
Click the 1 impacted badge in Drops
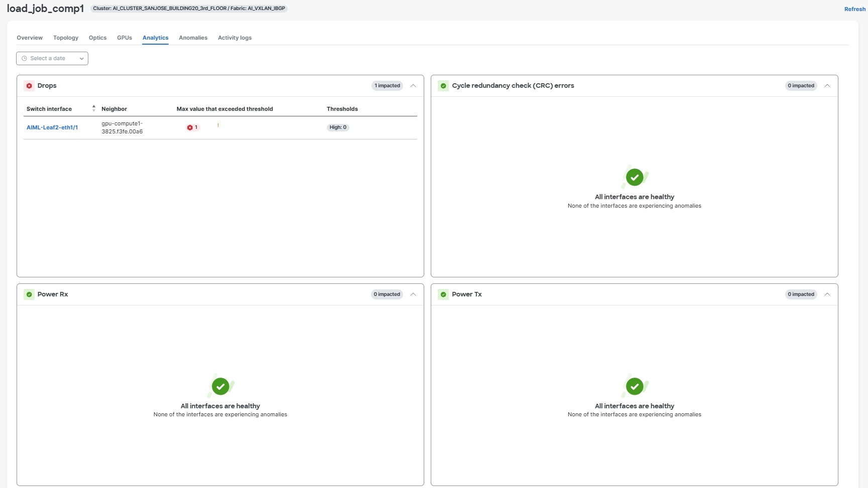(x=387, y=86)
